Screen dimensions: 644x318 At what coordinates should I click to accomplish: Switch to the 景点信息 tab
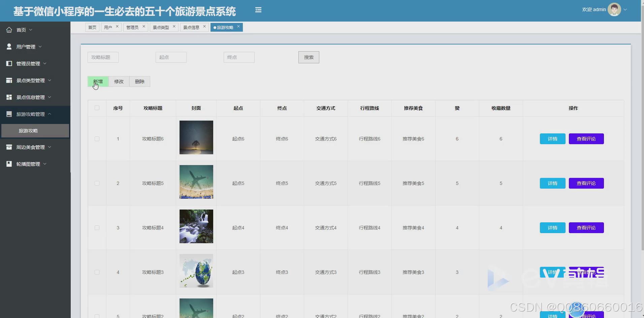191,27
